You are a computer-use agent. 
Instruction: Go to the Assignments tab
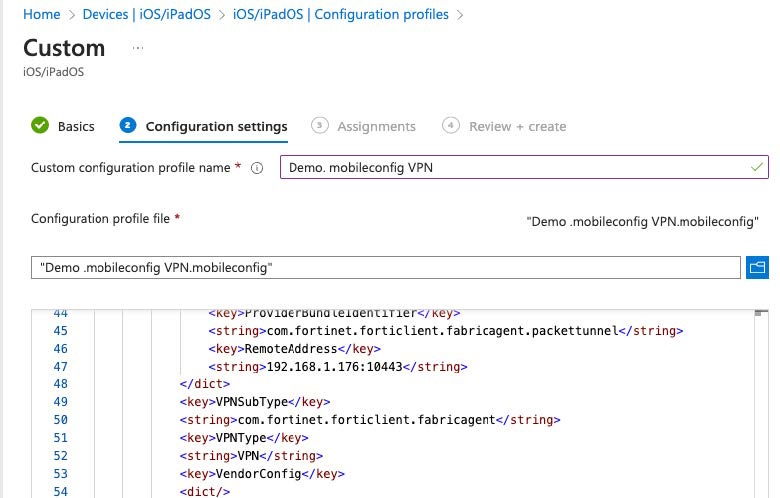tap(376, 126)
